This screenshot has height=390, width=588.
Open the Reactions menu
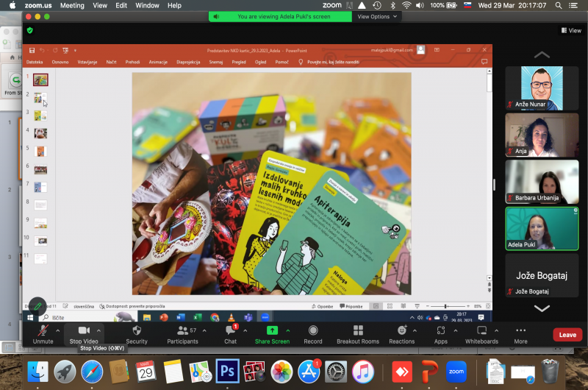point(401,331)
